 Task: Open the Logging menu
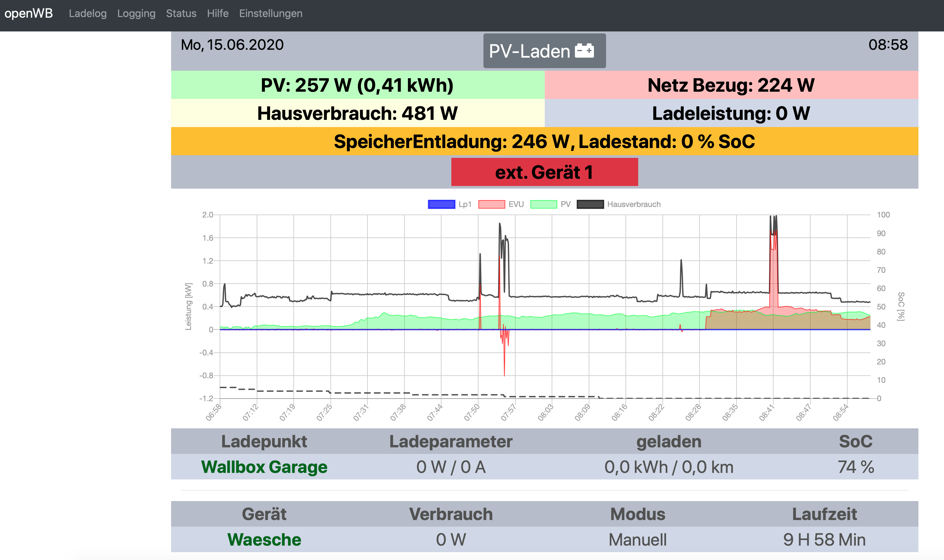point(136,13)
